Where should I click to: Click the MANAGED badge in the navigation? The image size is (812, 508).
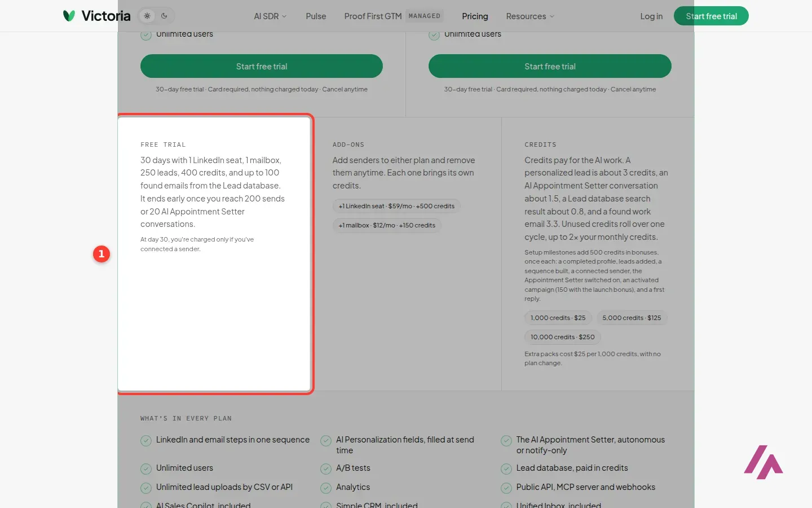pyautogui.click(x=425, y=16)
